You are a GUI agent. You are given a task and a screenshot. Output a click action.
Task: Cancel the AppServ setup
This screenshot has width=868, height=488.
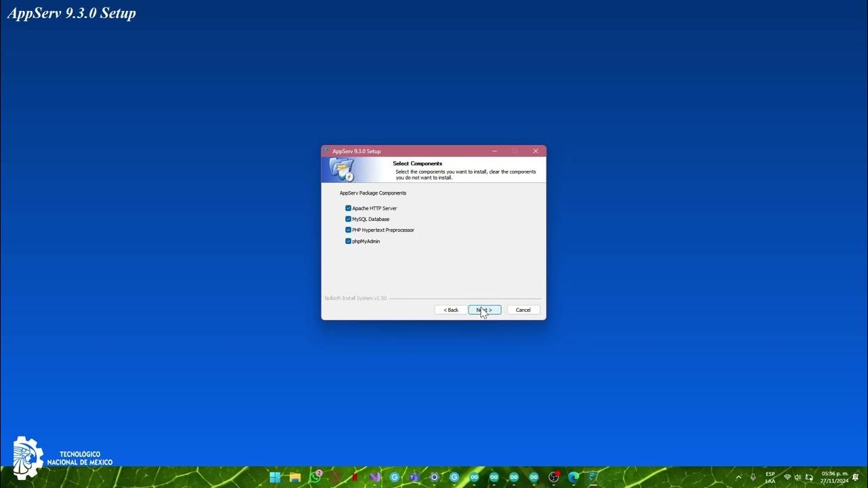click(523, 310)
